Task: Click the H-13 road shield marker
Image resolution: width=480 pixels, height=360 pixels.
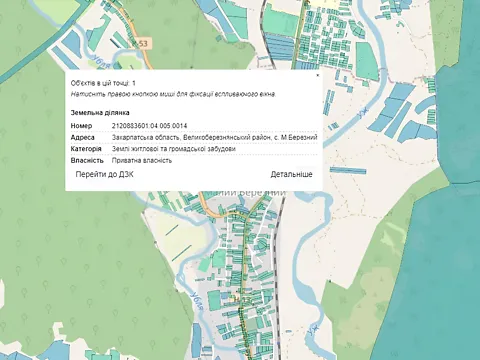Action: (x=242, y=300)
